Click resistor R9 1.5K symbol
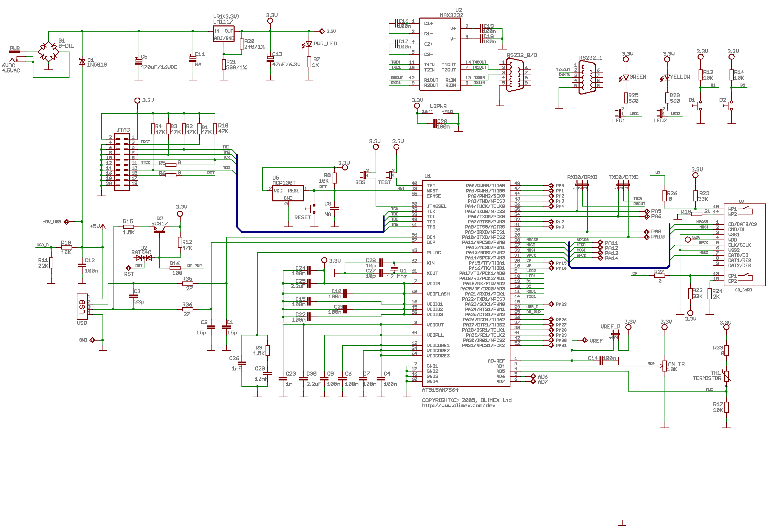 point(268,351)
